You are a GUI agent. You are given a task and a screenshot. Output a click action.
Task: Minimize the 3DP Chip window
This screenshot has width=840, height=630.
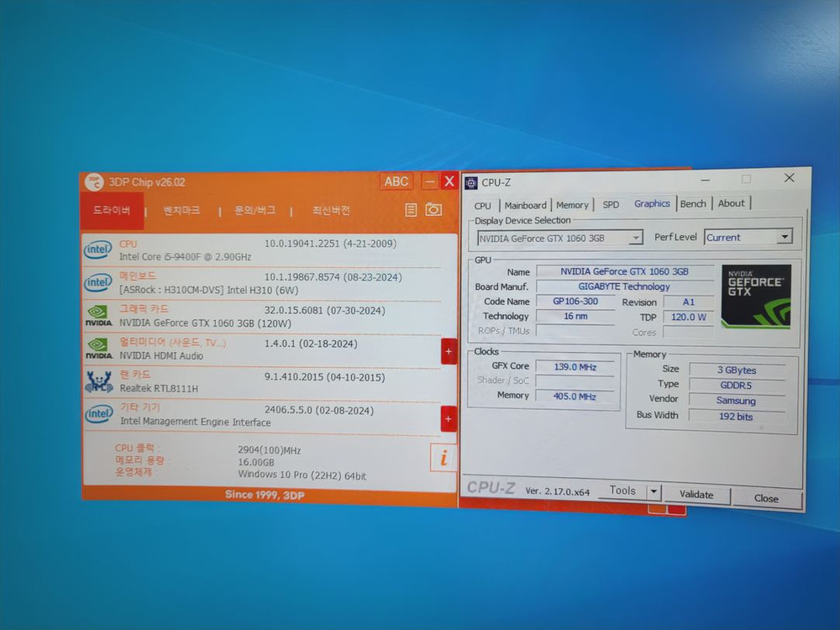pyautogui.click(x=429, y=181)
